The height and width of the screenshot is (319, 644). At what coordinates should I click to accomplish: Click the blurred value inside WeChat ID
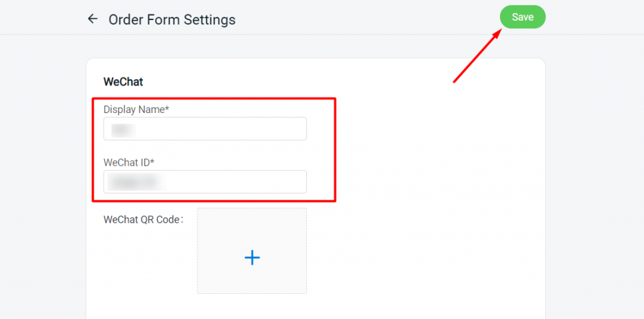[133, 182]
